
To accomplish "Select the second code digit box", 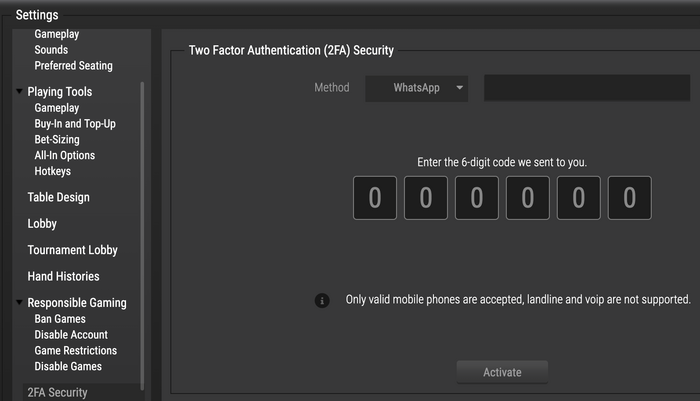I will coord(426,198).
